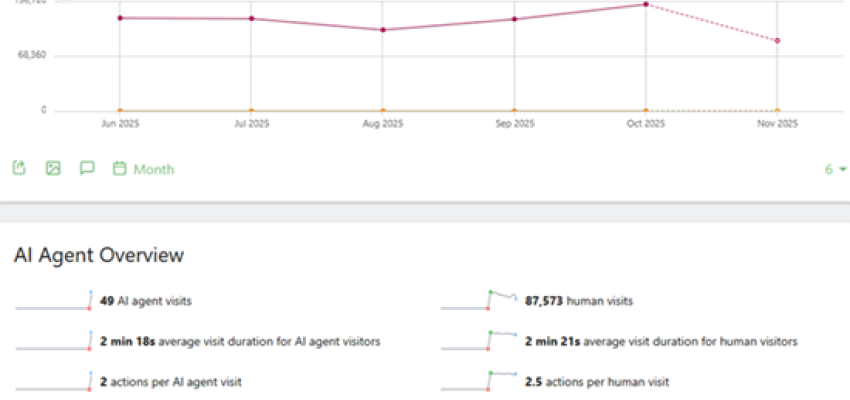The height and width of the screenshot is (400, 850).
Task: Change the period using the Month selector
Action: pos(154,169)
